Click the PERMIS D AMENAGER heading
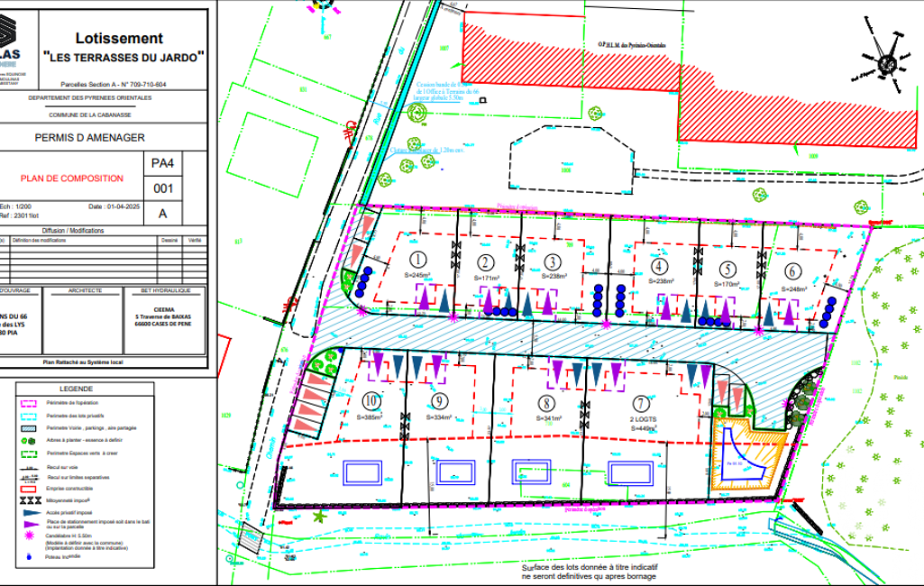 (89, 138)
